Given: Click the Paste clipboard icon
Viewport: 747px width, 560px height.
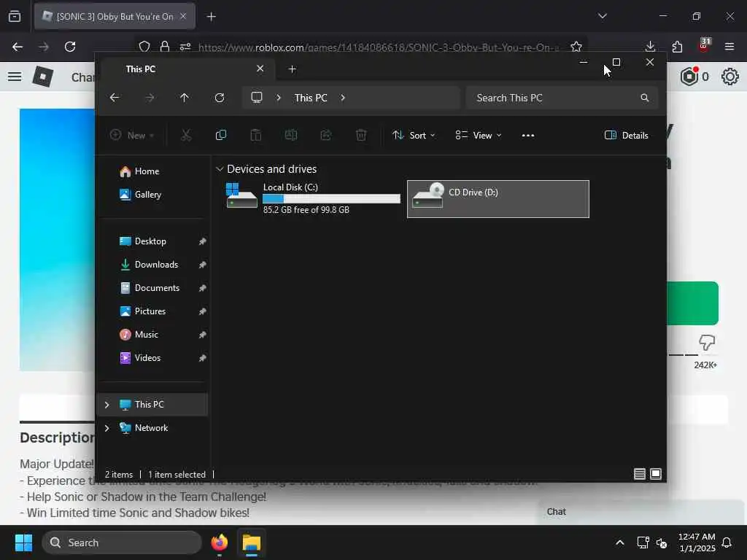Looking at the screenshot, I should click(256, 135).
